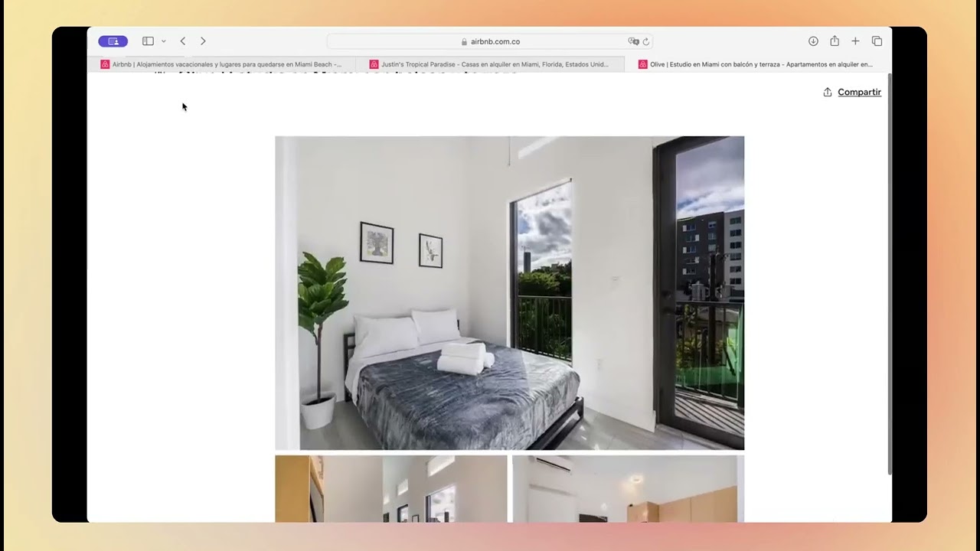The image size is (980, 551).
Task: Go forward with the forward arrow
Action: click(203, 41)
